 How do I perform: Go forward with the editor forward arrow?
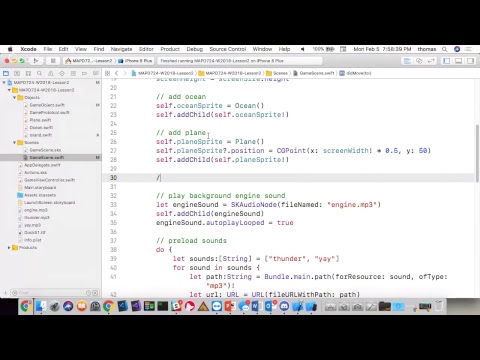[x=125, y=73]
